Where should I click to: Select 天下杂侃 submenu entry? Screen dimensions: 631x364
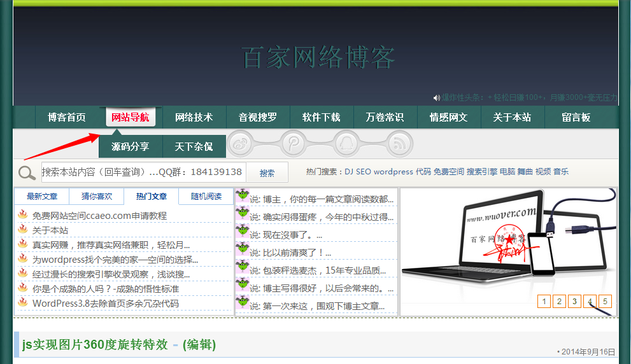[x=194, y=146]
